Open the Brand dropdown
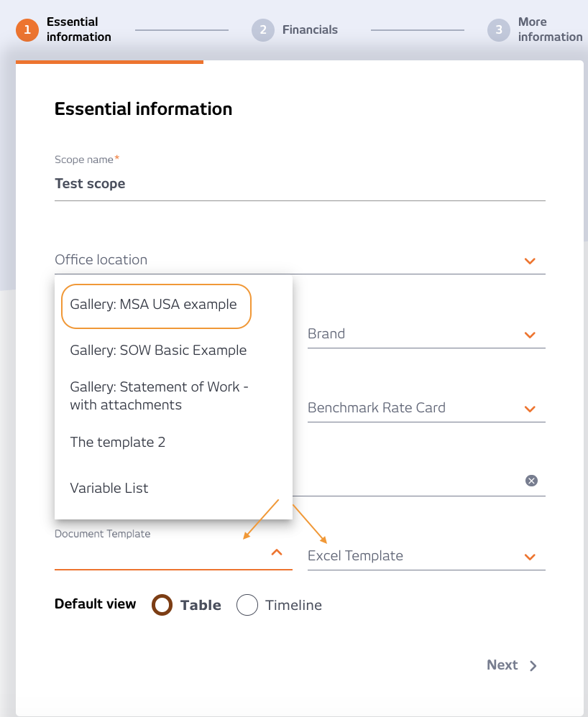Screen dimensions: 588x717 click(x=530, y=335)
